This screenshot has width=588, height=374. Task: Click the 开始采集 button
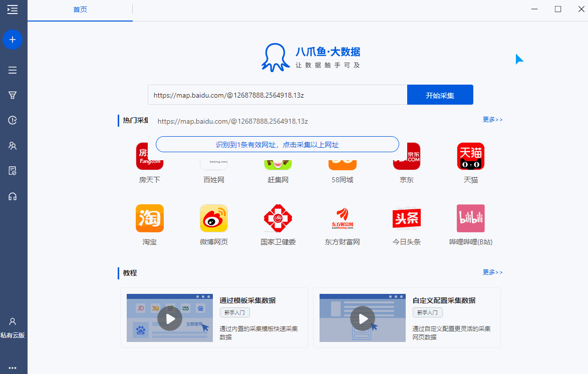click(440, 95)
